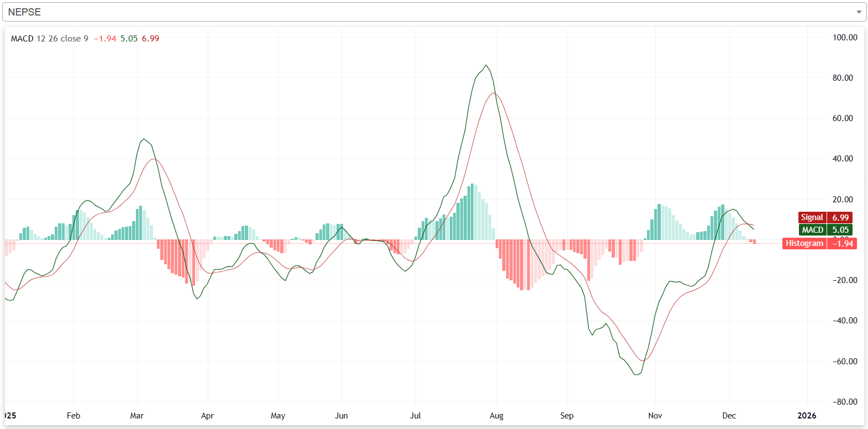Click the dropdown arrow beside NEPSE

(x=859, y=12)
